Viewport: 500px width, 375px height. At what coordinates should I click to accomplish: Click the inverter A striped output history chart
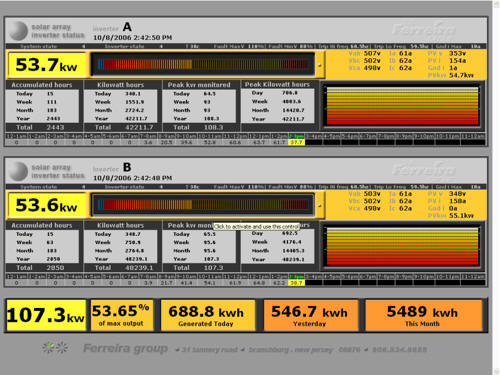point(403,106)
